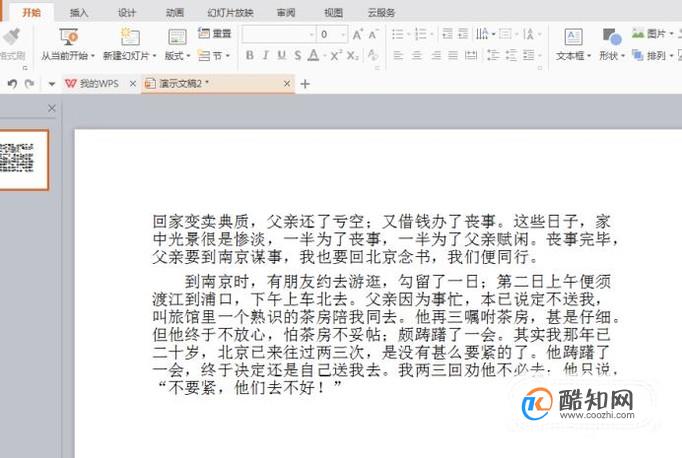Switch to the 插入 ribbon tab
Screen dimensions: 682x458
coord(79,13)
